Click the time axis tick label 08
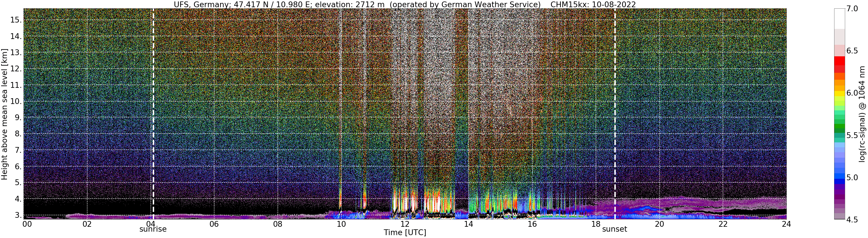The image size is (868, 238). pyautogui.click(x=278, y=224)
